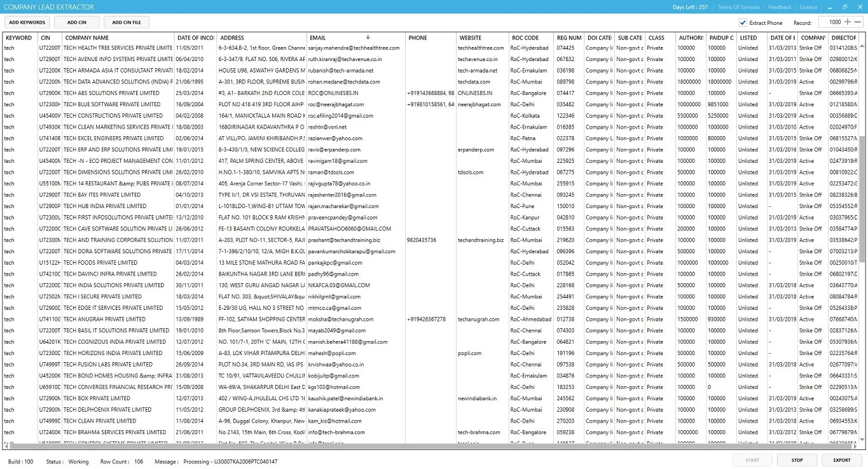The width and height of the screenshot is (868, 469).
Task: Export results using the EXPORT button
Action: point(841,460)
